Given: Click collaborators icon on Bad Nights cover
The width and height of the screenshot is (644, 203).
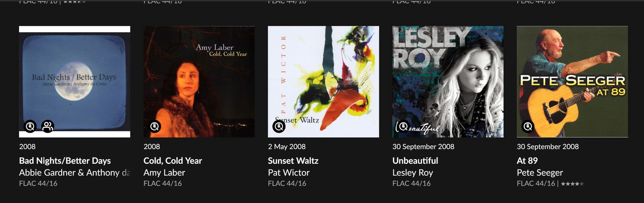Looking at the screenshot, I should point(48,126).
